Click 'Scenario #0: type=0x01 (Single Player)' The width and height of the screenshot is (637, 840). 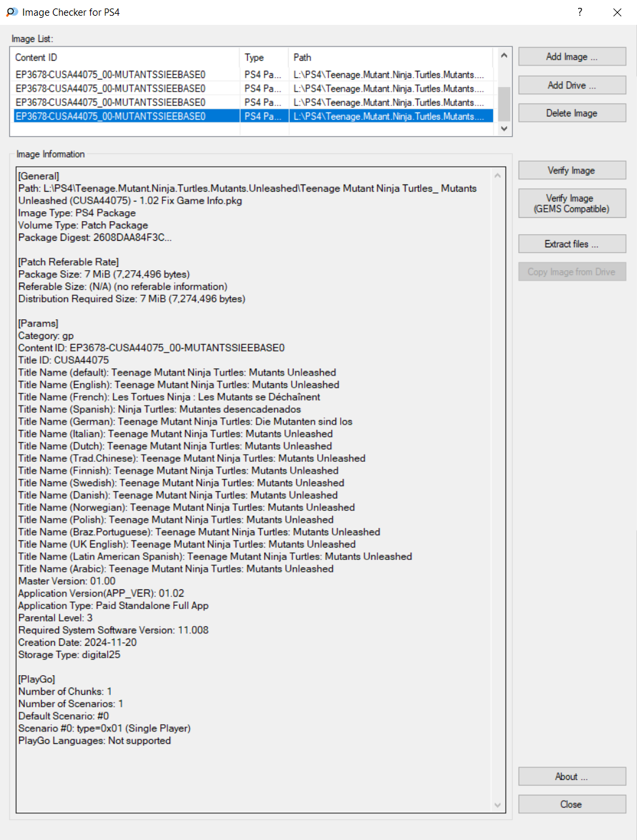click(x=105, y=728)
